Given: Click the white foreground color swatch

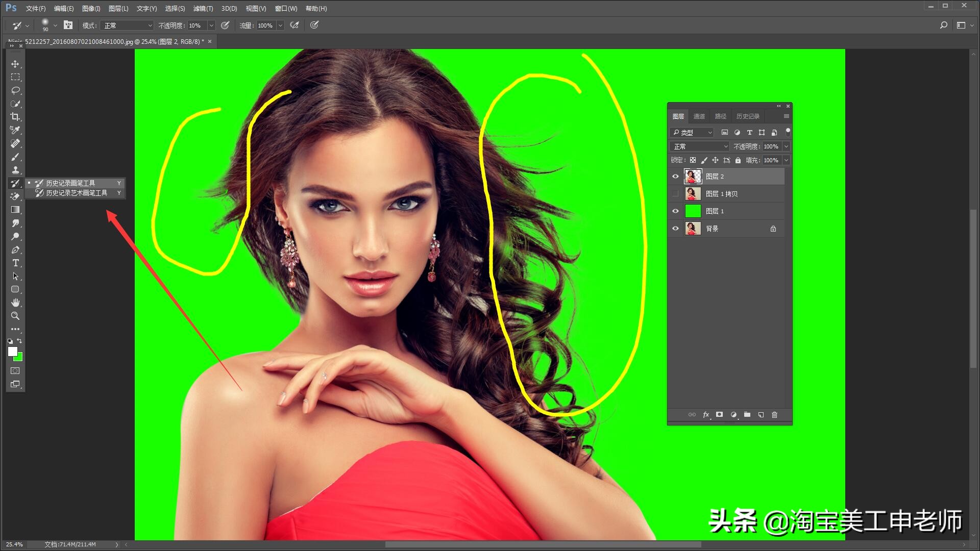Looking at the screenshot, I should coord(12,352).
